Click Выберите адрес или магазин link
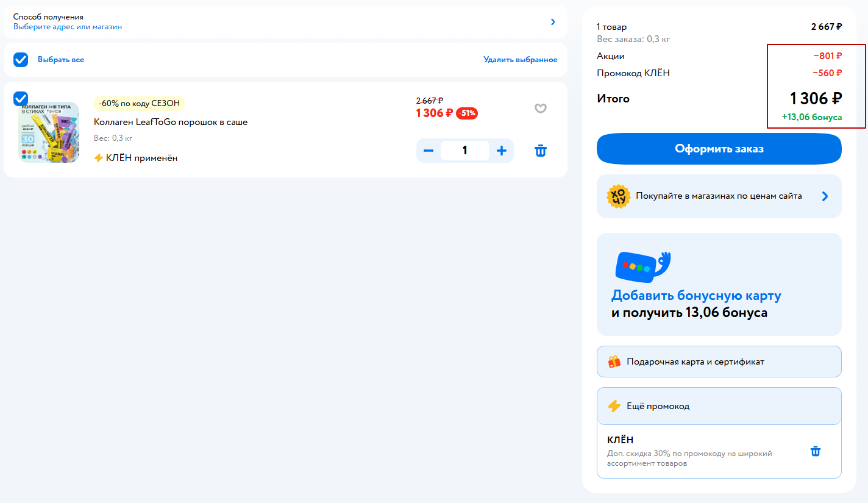 pos(68,27)
